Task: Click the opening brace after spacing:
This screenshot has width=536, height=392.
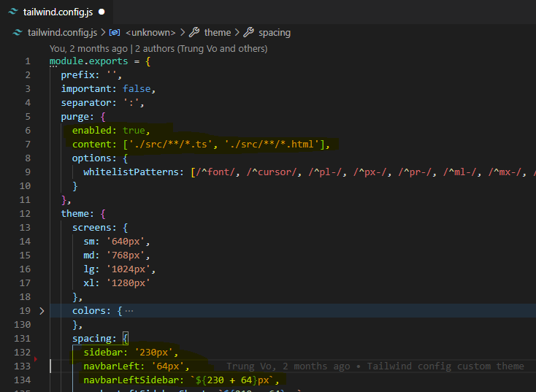Action: [126, 338]
